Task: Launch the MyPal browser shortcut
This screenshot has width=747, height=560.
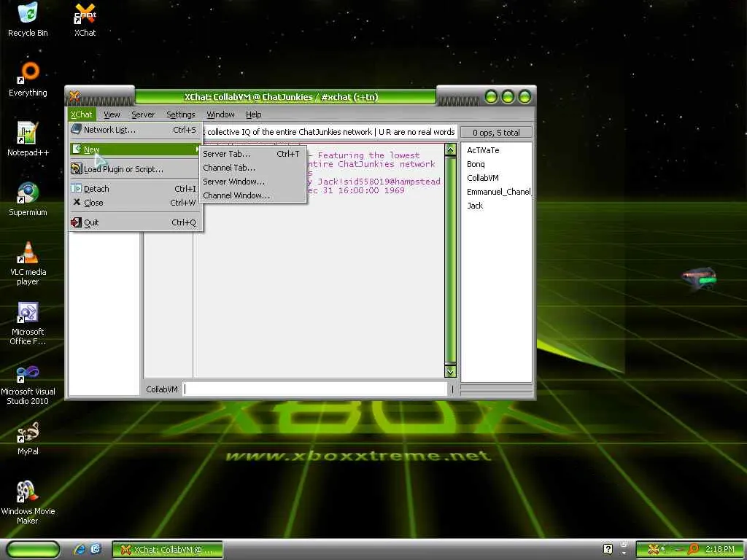Action: 28,438
